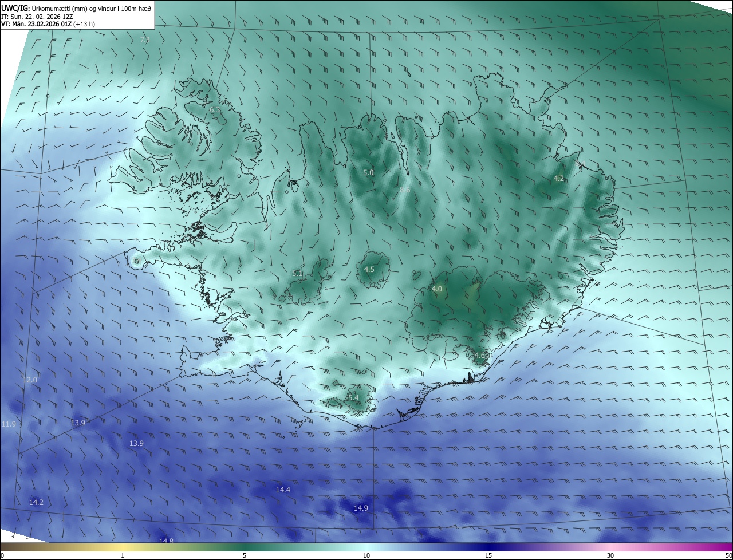Select the "30" tick label on the legend

(x=610, y=555)
